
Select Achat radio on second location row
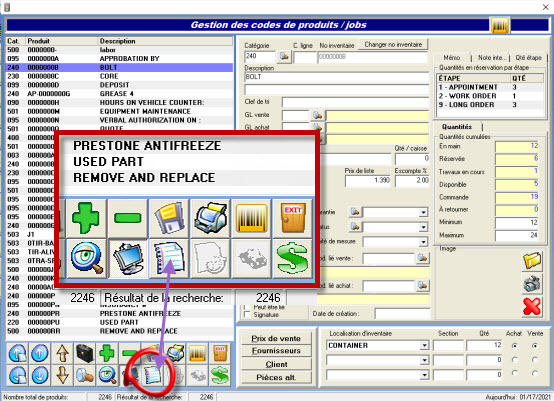point(514,360)
